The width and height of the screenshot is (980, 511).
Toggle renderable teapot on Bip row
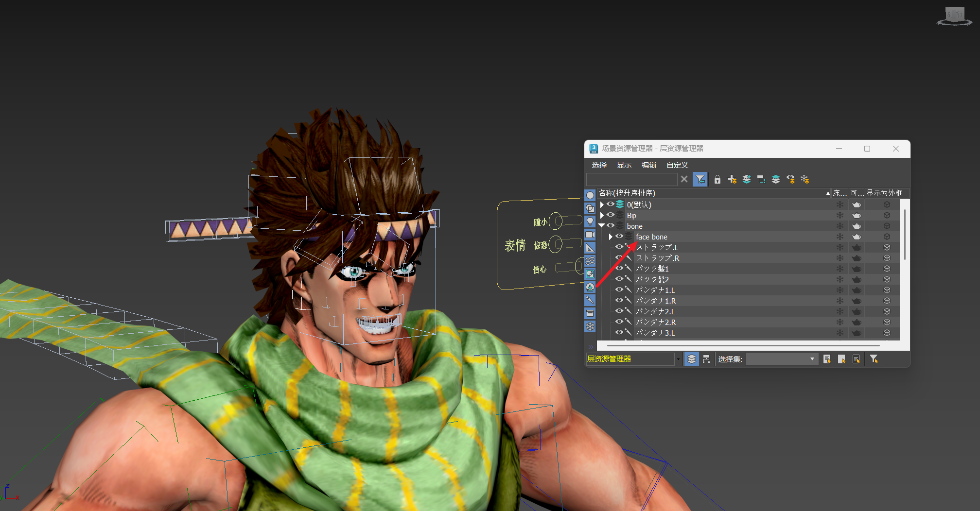pos(857,215)
